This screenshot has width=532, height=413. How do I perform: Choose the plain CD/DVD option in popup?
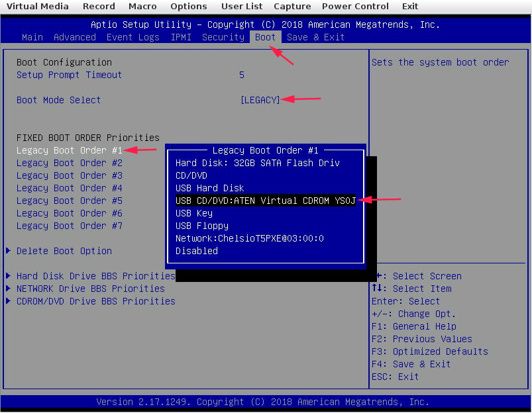(191, 175)
